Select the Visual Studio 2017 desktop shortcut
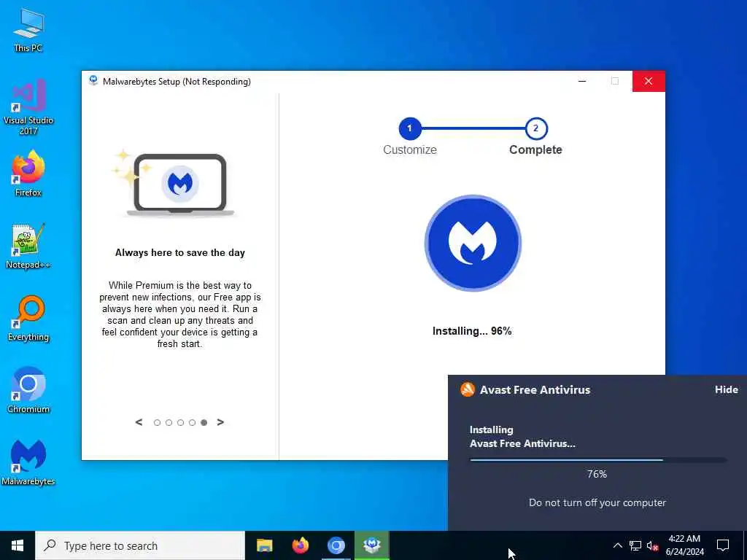 coord(28,106)
